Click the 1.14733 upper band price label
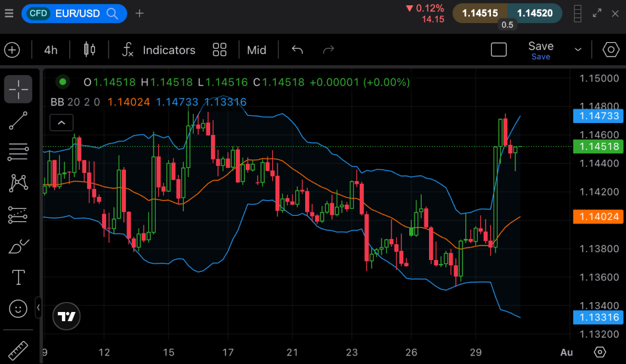This screenshot has height=364, width=626. tap(598, 116)
